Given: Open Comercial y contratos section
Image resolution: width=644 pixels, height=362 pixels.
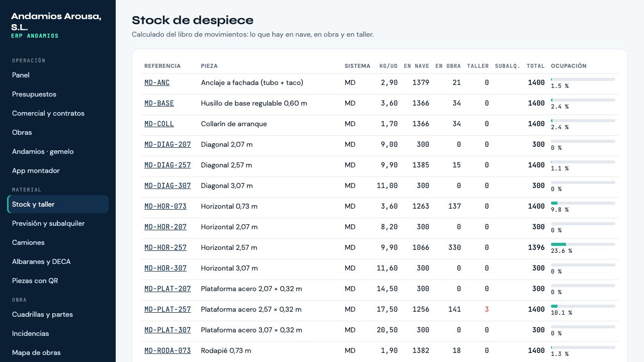Looking at the screenshot, I should (x=58, y=113).
